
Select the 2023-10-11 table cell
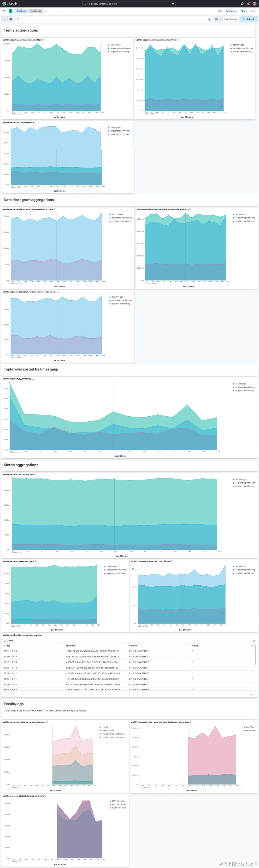[x=10, y=679]
